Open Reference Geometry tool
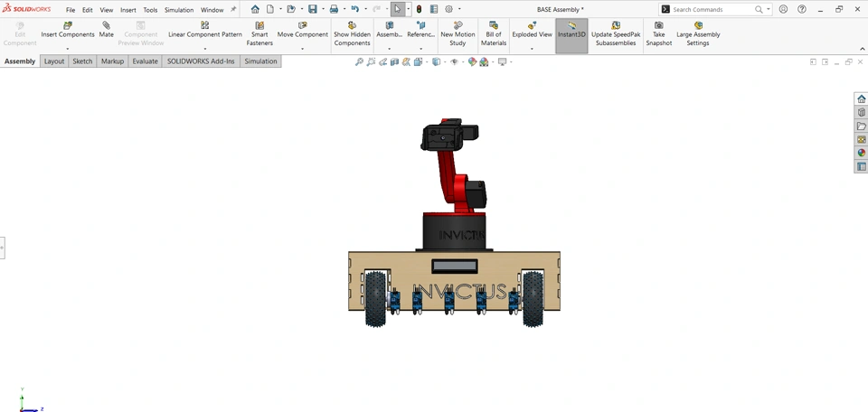 tap(420, 29)
